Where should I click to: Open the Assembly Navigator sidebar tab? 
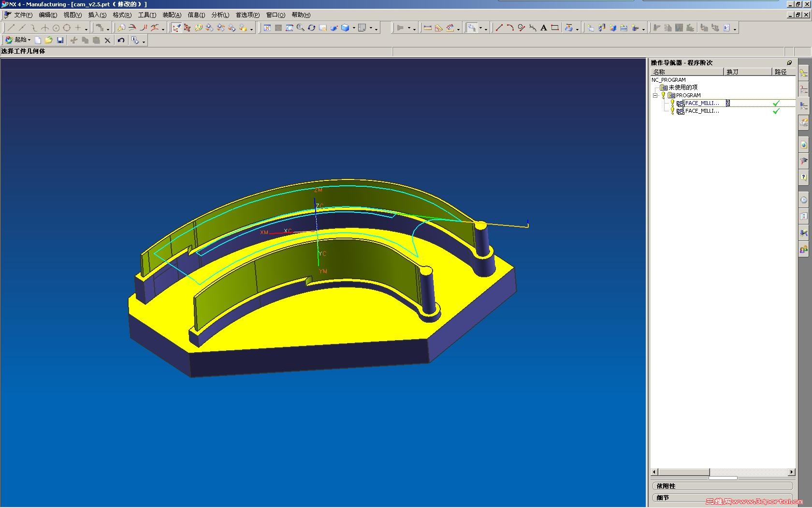(804, 73)
